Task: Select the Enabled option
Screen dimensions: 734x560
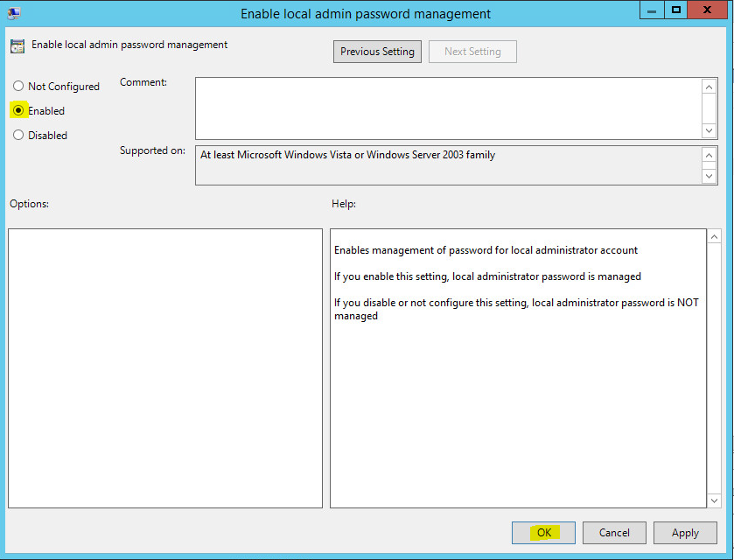Action: [x=17, y=110]
